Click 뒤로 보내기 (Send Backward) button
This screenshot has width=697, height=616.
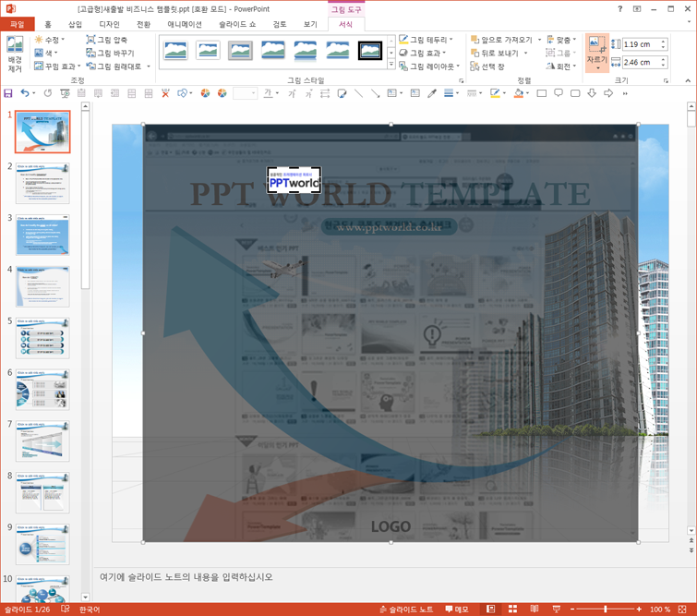pos(494,53)
